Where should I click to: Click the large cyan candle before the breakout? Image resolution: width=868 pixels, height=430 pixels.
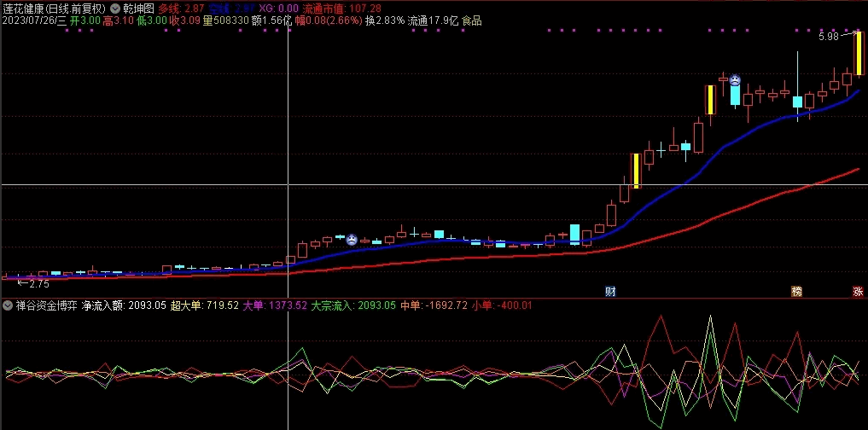[x=574, y=234]
